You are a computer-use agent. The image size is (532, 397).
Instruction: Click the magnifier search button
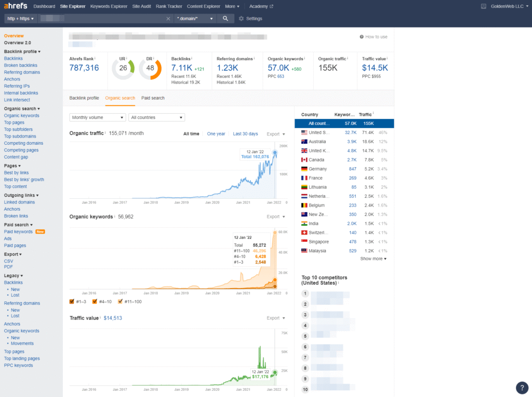click(225, 19)
